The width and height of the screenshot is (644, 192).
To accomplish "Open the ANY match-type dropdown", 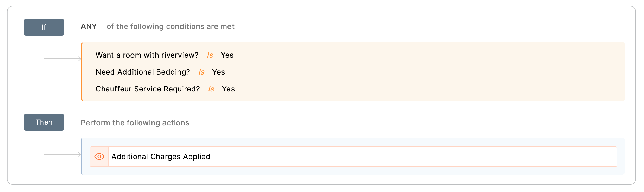I will (x=89, y=26).
